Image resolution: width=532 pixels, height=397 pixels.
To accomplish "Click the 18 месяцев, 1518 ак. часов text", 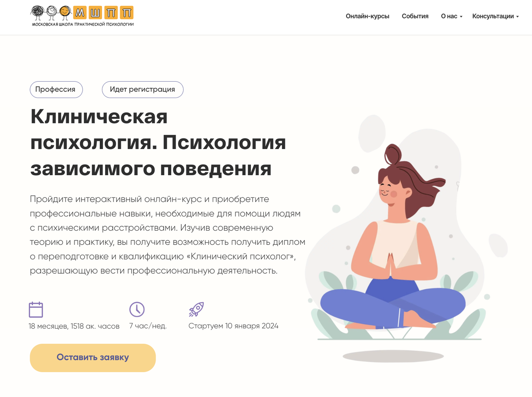I will pyautogui.click(x=74, y=326).
